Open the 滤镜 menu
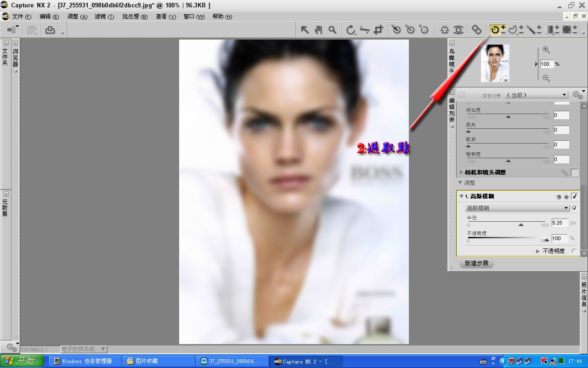The height and width of the screenshot is (368, 588). click(x=104, y=17)
